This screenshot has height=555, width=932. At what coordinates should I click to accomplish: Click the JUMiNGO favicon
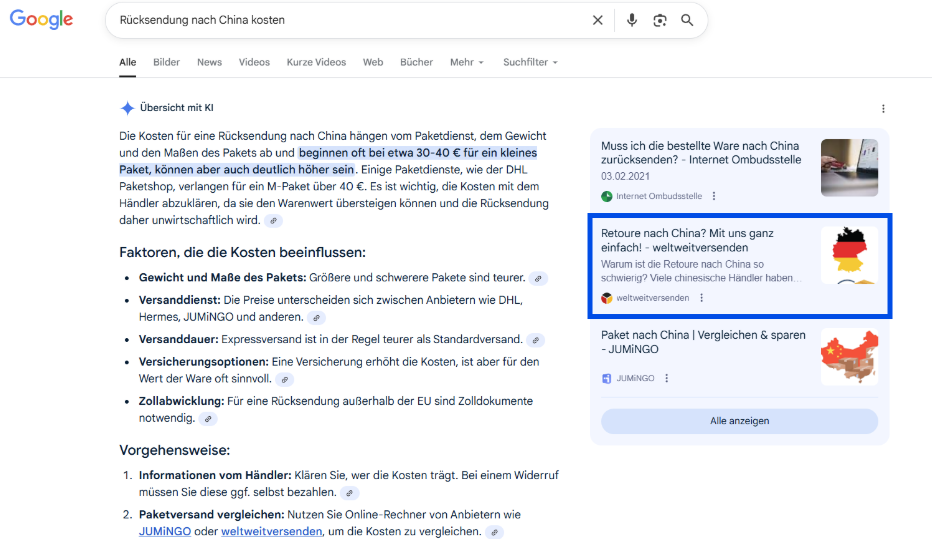(606, 378)
